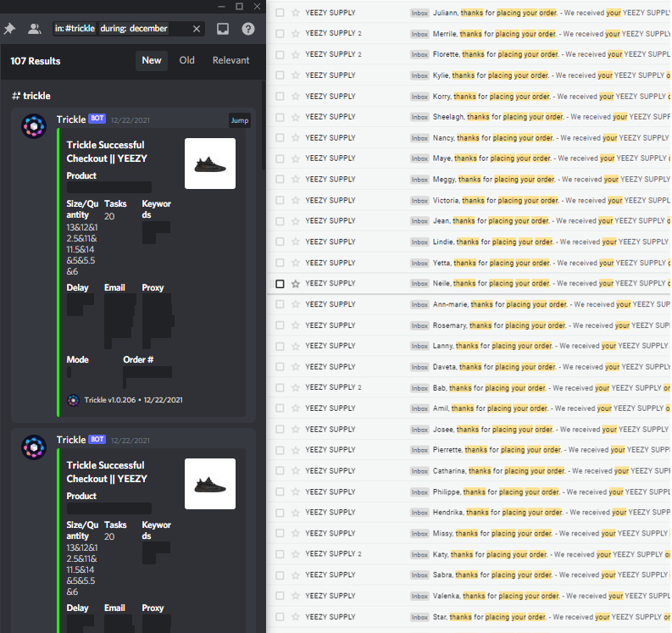Click Inbox label on Kylie email
Image resolution: width=672 pixels, height=633 pixels.
[x=419, y=76]
